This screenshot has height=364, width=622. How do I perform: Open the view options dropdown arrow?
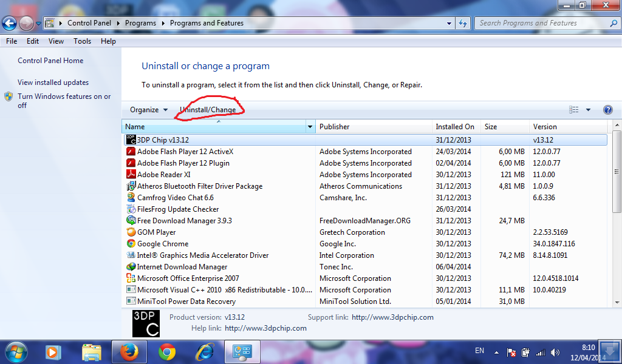pyautogui.click(x=588, y=110)
